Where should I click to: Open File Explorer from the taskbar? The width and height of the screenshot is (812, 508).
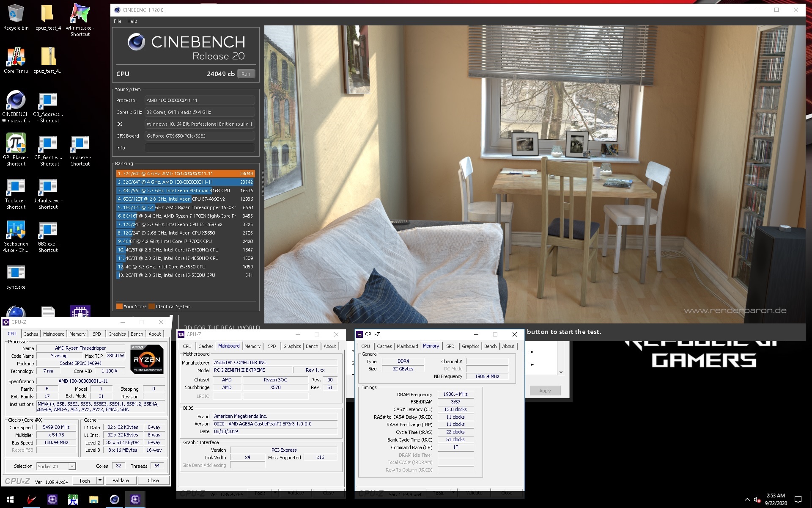pos(93,500)
